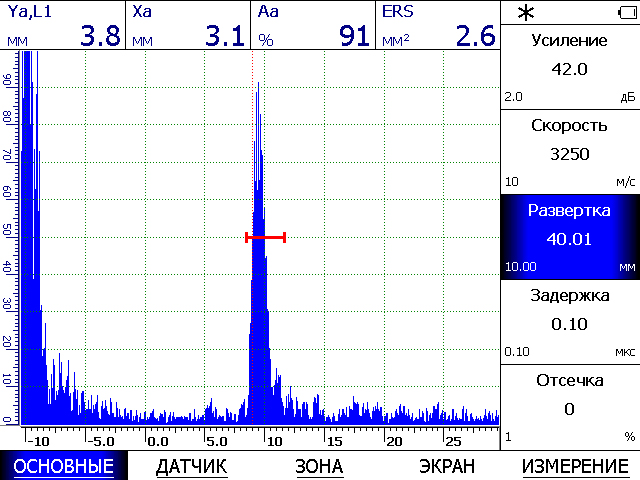Switch to the ЗОНА tab
640x480 pixels.
point(319,466)
